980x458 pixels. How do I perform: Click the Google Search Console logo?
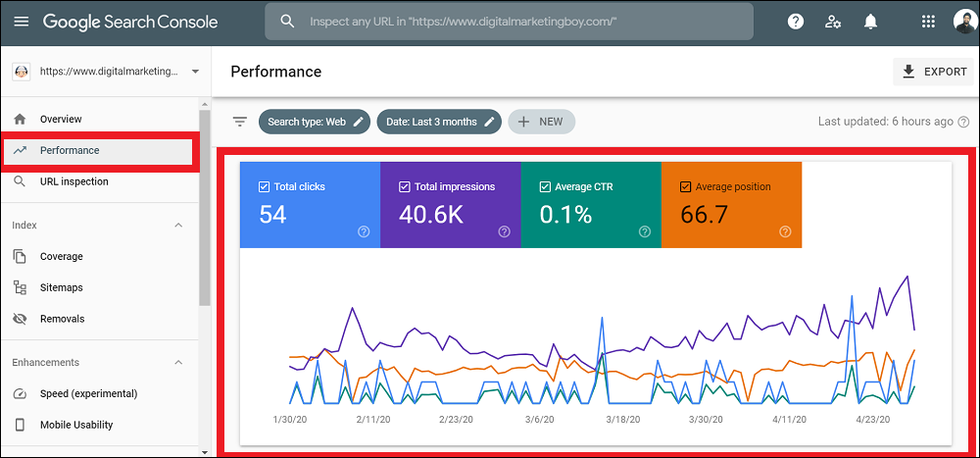point(130,22)
